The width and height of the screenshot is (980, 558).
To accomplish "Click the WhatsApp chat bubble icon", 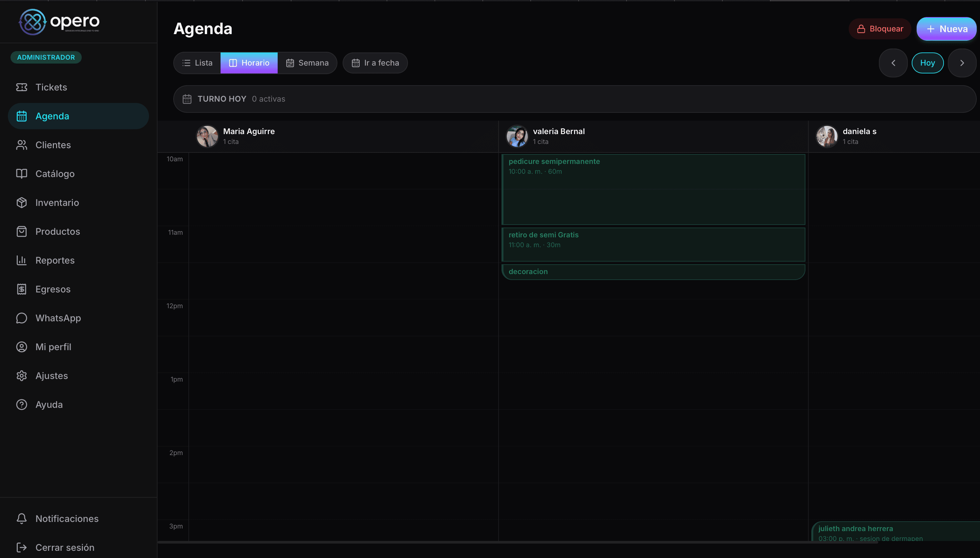I will pyautogui.click(x=21, y=318).
